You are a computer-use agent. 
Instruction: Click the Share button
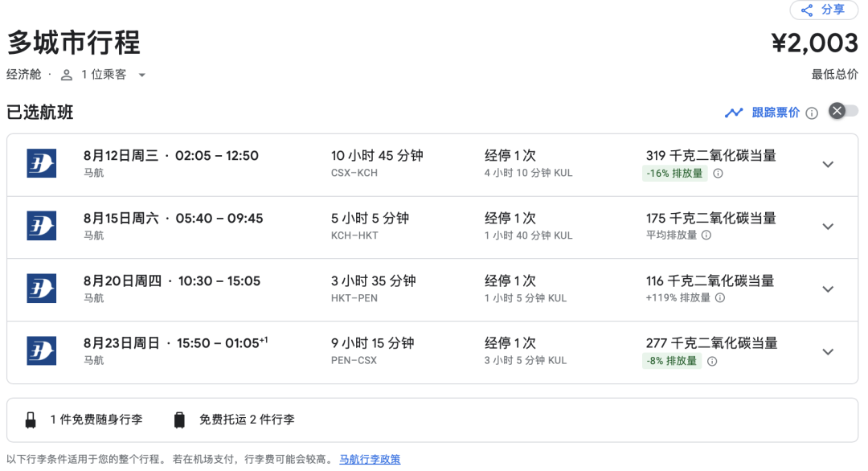[823, 10]
